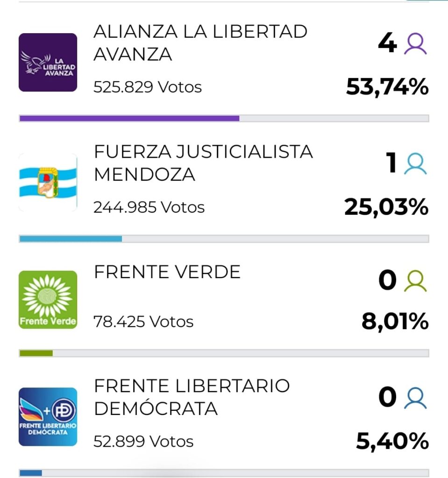Screen dimensions: 448x478
Task: Open the Frente Verde party name
Action: [167, 272]
